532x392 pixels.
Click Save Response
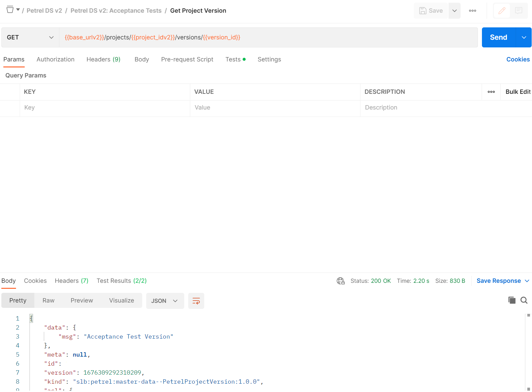pyautogui.click(x=499, y=281)
